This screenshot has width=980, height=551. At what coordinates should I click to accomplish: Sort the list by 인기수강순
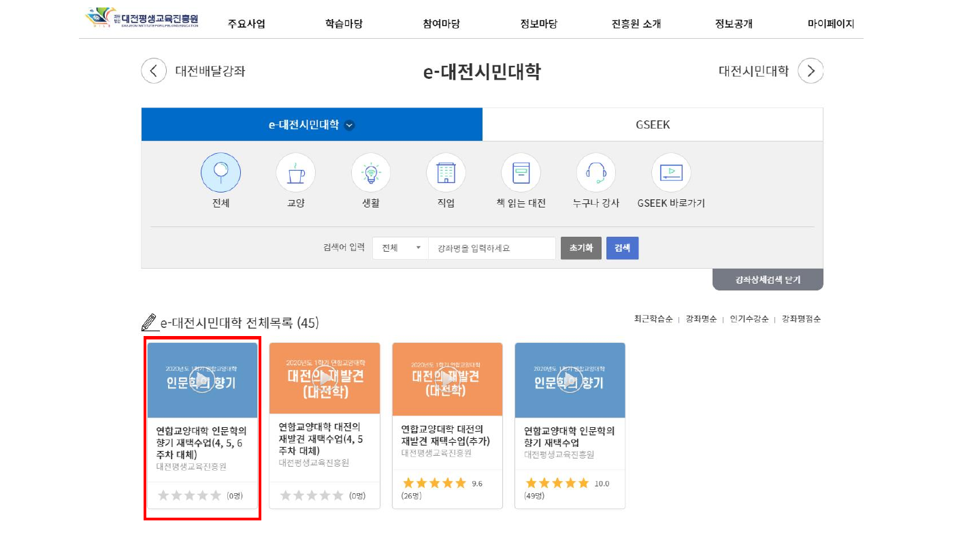point(749,318)
